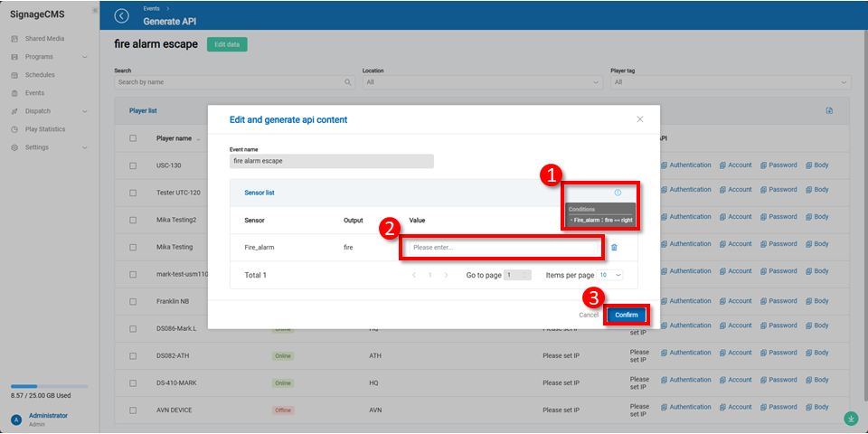Click the Cancel button in dialog
Screen dimensions: 868x434
(x=589, y=315)
